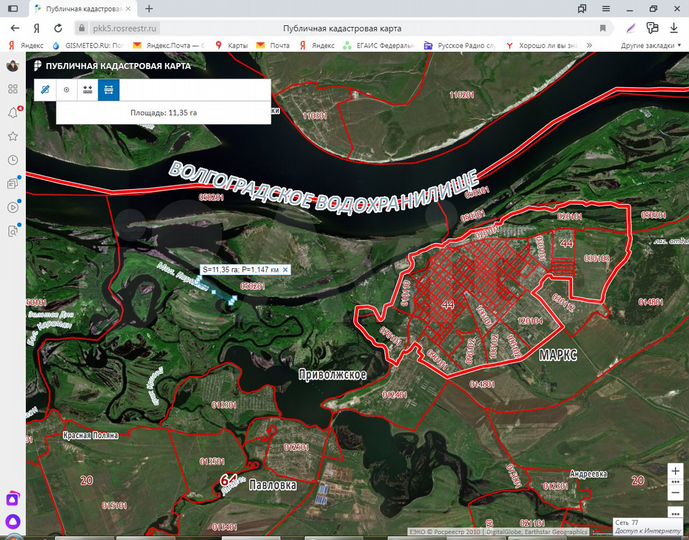This screenshot has height=540, width=689.
Task: Open the downloads arrow icon
Action: click(x=674, y=28)
